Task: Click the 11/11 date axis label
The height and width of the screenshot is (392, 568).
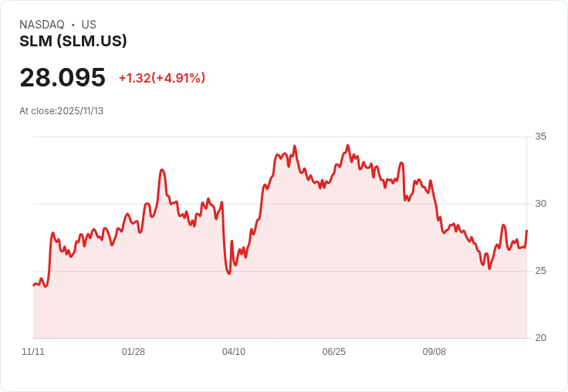Action: click(33, 351)
